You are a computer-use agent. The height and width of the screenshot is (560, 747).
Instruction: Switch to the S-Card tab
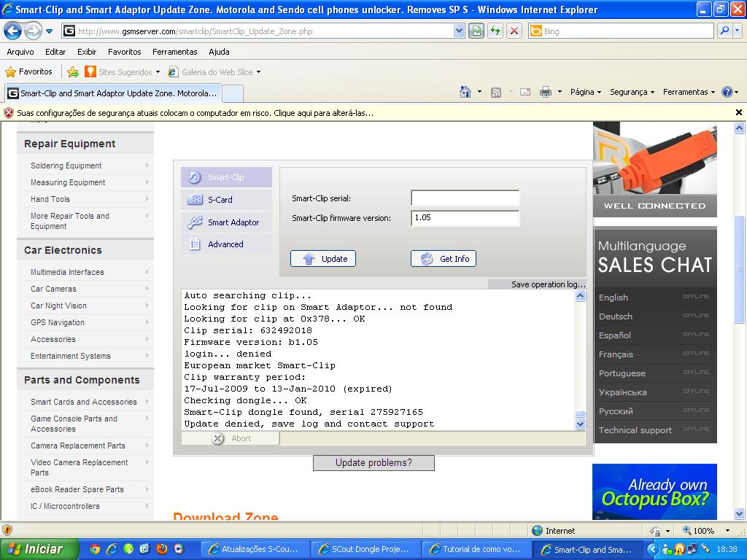coord(226,200)
